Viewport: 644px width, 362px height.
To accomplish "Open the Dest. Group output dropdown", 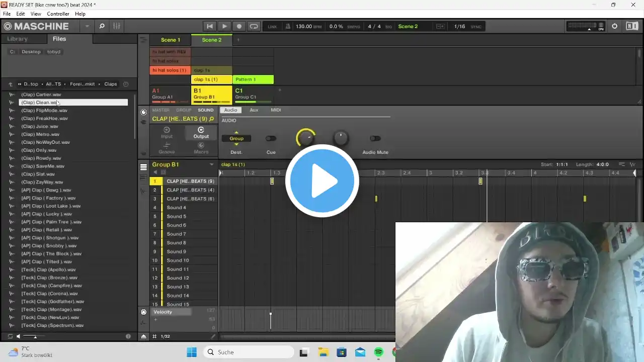I will (x=236, y=139).
